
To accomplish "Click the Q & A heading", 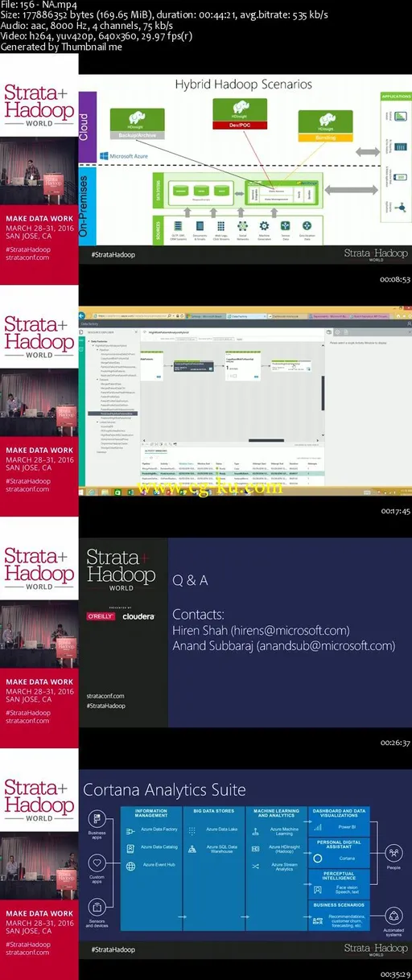I will 191,579.
